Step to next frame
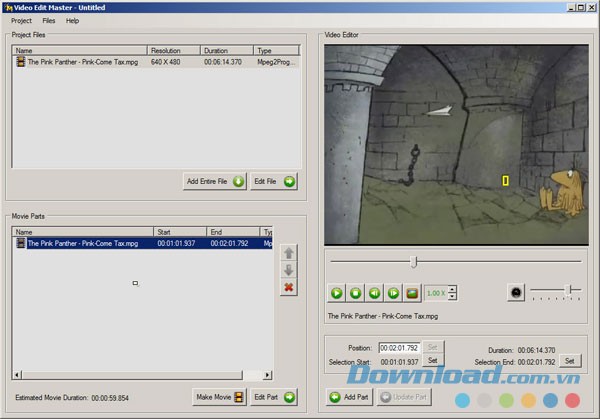This screenshot has width=600, height=419. [393, 293]
